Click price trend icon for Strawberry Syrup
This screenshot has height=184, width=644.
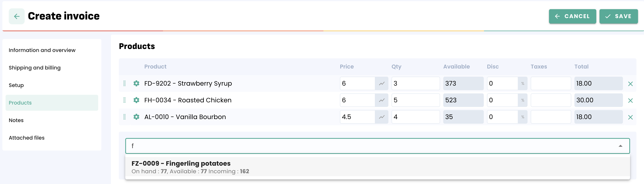(x=381, y=84)
